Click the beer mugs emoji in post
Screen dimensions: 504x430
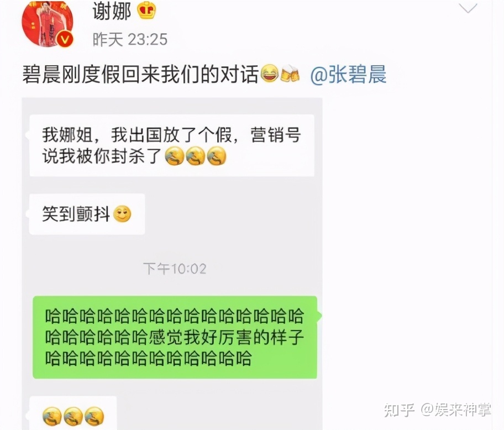[290, 74]
